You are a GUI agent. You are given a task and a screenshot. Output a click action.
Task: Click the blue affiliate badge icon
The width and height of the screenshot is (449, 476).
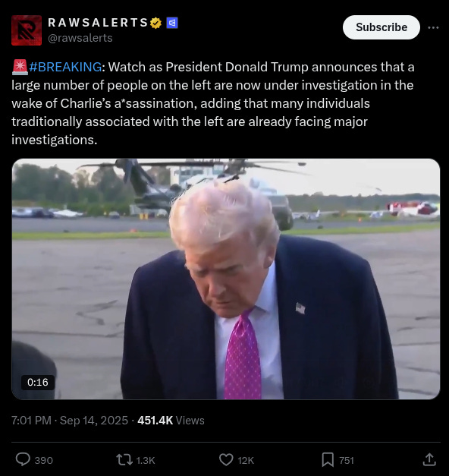pyautogui.click(x=172, y=23)
